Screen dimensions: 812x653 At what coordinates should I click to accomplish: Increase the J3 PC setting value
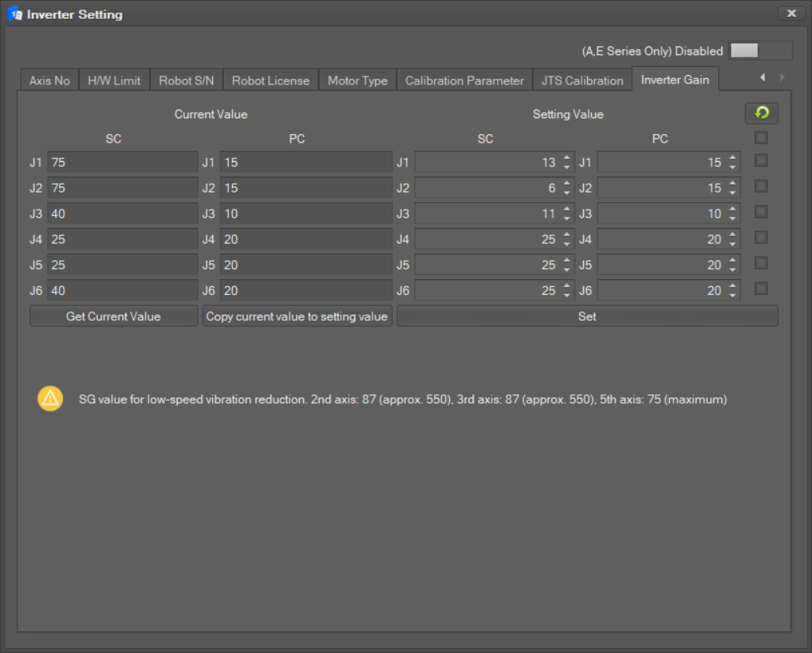(732, 210)
